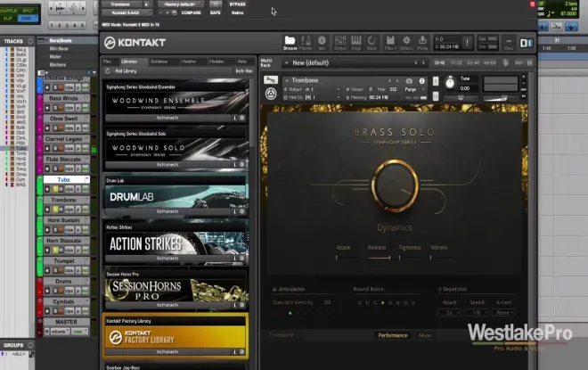Record-enable the Bass Winds track
Image resolution: width=588 pixels, height=370 pixels.
(x=47, y=108)
